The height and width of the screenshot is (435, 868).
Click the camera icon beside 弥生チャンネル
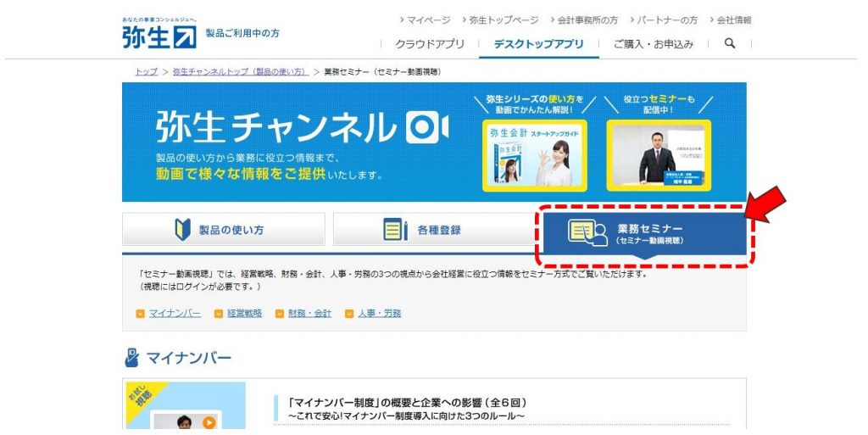coord(427,127)
